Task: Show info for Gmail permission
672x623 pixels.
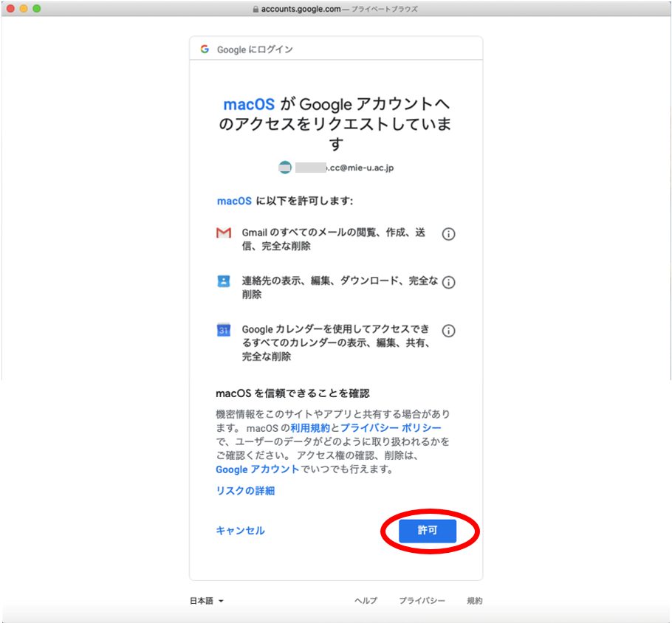Action: point(448,234)
